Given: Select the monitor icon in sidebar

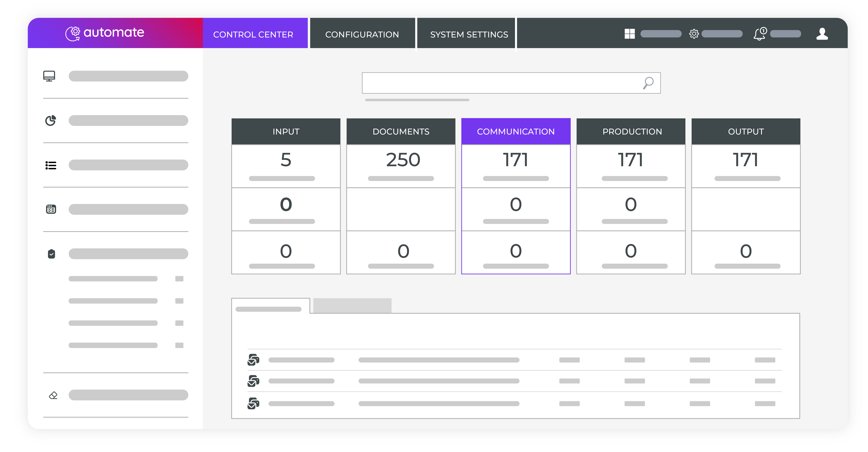Looking at the screenshot, I should click(x=49, y=76).
